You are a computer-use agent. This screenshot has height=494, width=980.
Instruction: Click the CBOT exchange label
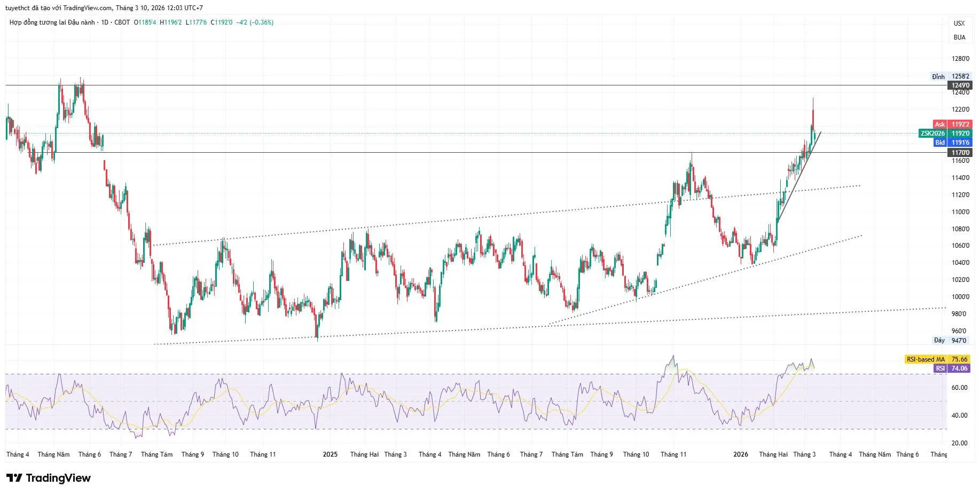(122, 22)
